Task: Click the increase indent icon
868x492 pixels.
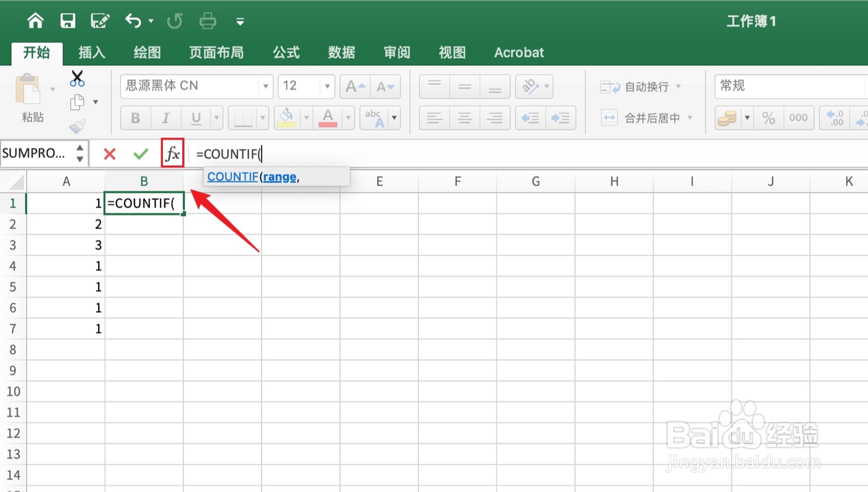Action: (x=561, y=118)
